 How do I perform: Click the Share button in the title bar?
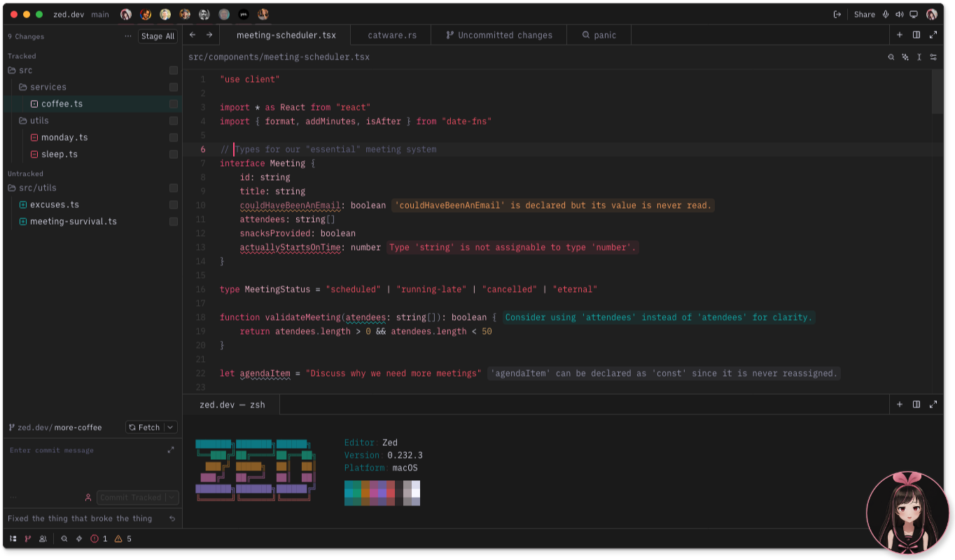coord(865,15)
